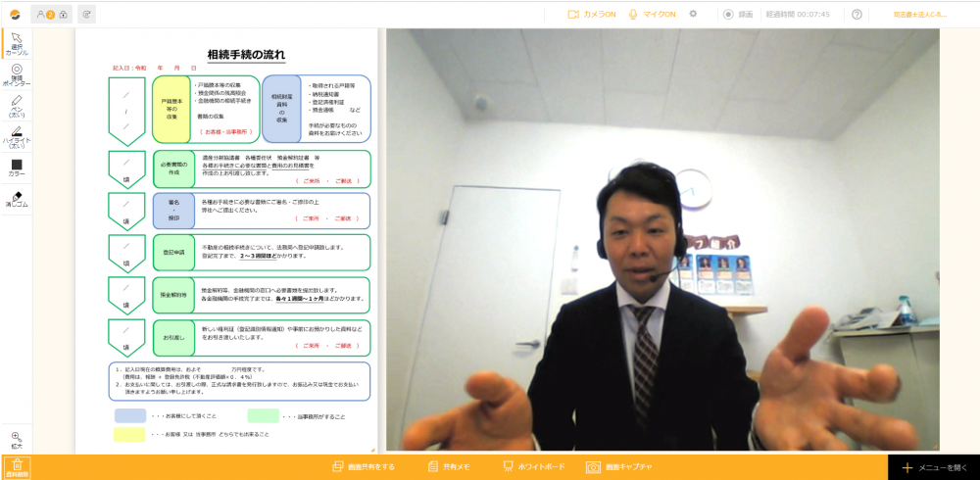The height and width of the screenshot is (480, 980).
Task: Select the 選択カーソル (selection cursor) tool
Action: [17, 43]
